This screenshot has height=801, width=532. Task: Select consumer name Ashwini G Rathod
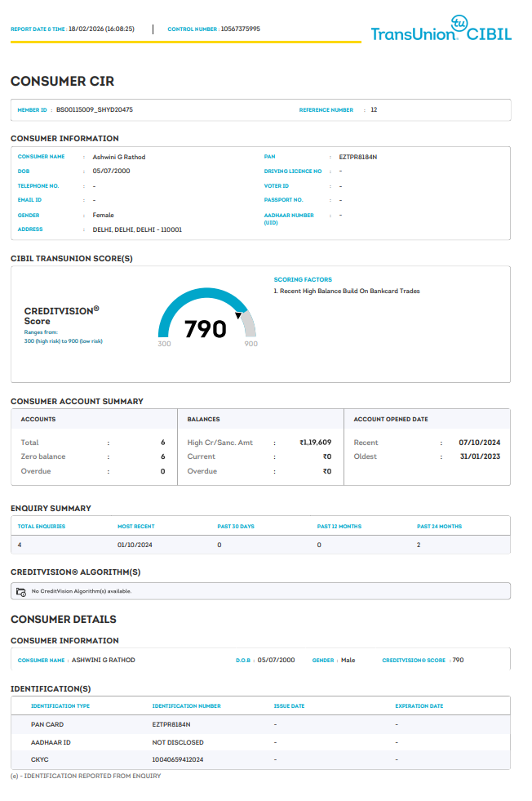point(119,157)
